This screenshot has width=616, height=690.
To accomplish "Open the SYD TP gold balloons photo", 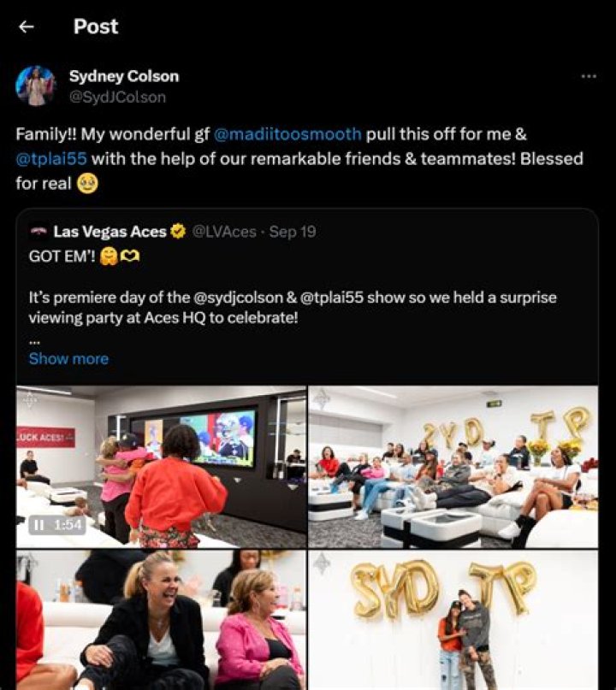I will click(x=453, y=620).
